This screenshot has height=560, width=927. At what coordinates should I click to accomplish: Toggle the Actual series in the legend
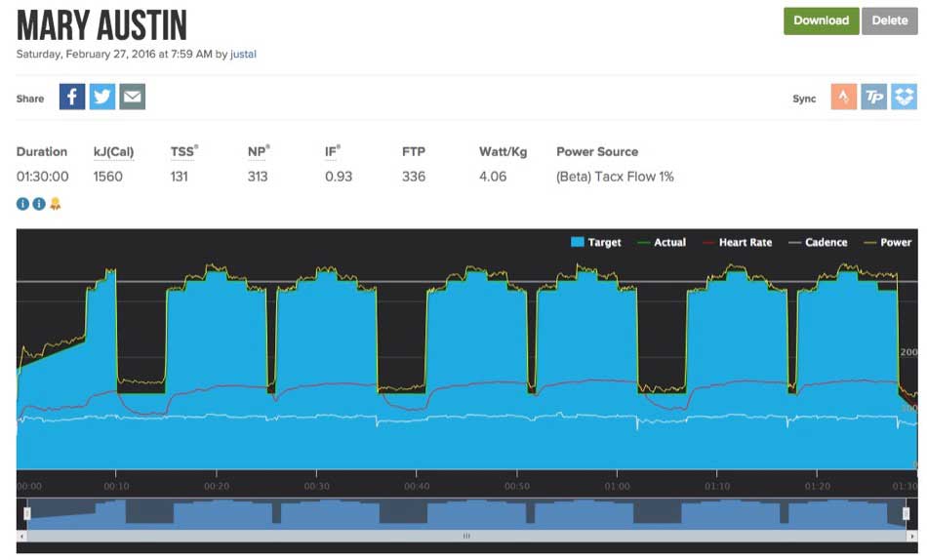(663, 242)
